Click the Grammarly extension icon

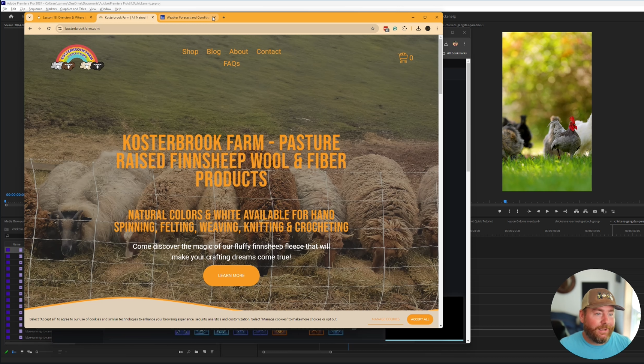395,29
